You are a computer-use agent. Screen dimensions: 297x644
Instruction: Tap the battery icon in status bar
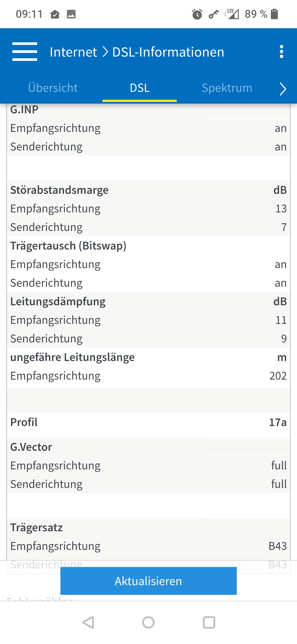pyautogui.click(x=274, y=14)
